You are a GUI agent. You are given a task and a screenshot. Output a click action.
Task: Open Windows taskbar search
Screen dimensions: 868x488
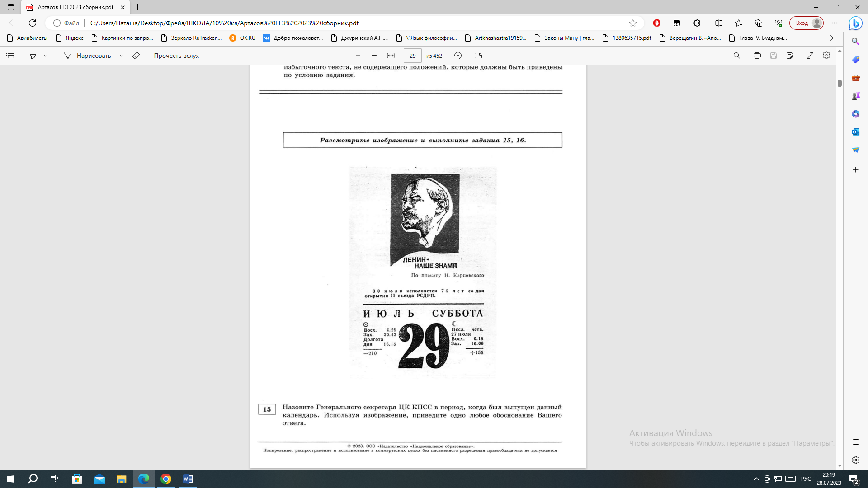pos(33,479)
